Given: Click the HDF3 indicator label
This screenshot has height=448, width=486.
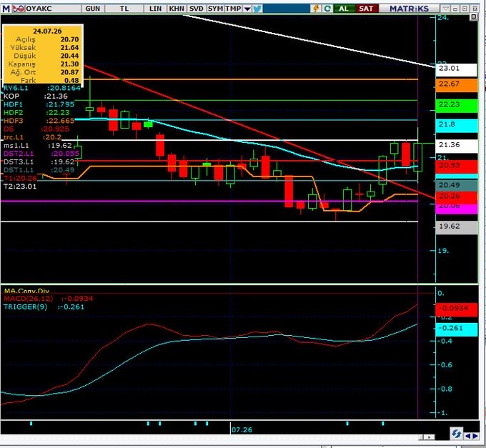Looking at the screenshot, I should click(x=13, y=121).
